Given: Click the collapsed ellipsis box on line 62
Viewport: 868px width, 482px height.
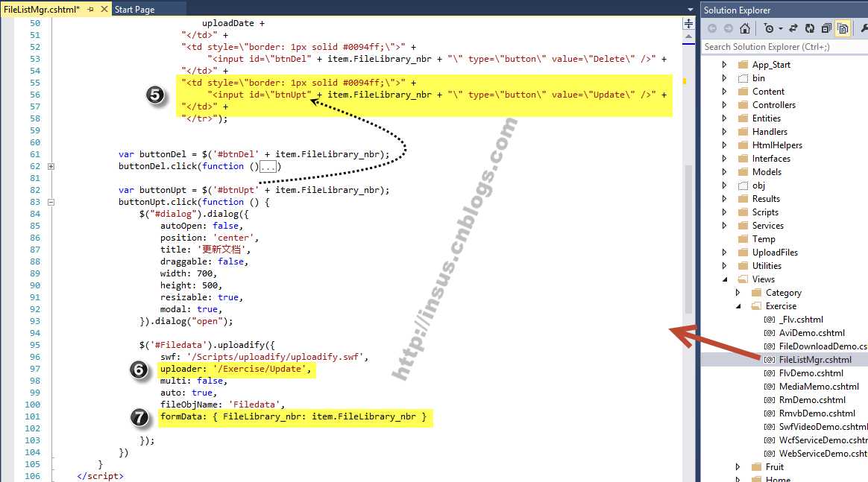Looking at the screenshot, I should point(268,167).
